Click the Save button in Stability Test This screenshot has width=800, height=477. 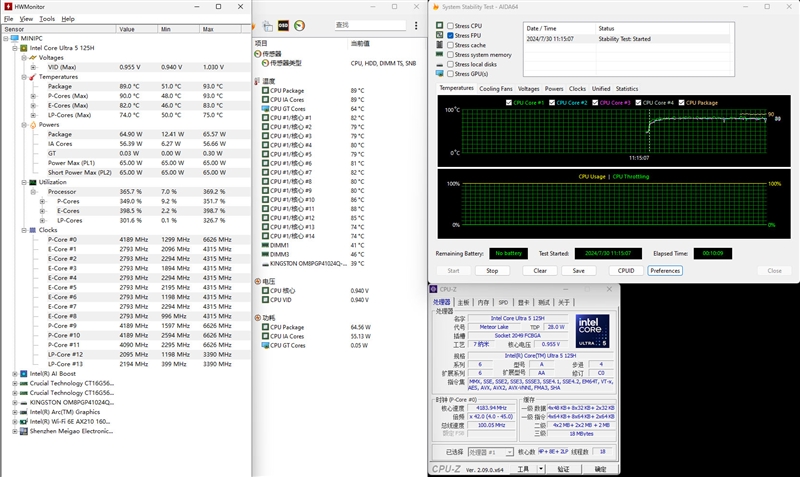(x=578, y=271)
